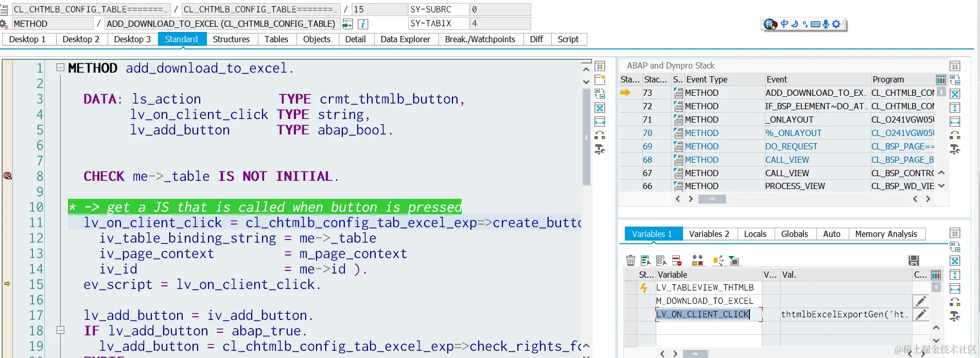Click stack table scroll-down chevron
The width and height of the screenshot is (980, 358).
point(941,186)
